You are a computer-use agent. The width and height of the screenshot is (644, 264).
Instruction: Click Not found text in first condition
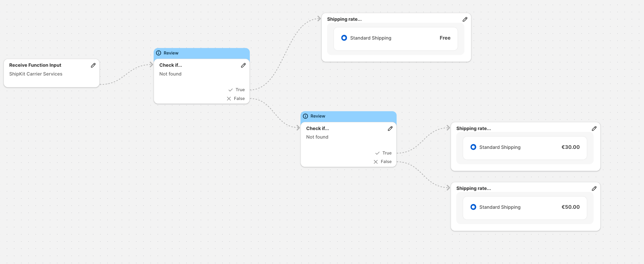click(x=170, y=74)
